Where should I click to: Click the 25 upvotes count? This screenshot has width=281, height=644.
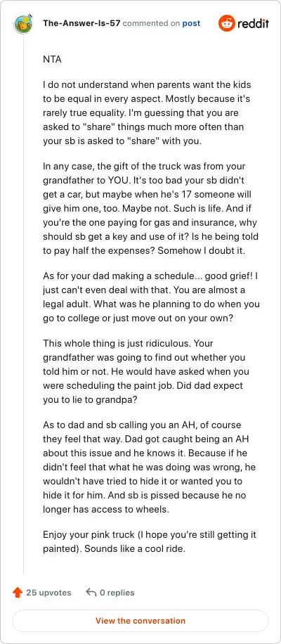(48, 593)
